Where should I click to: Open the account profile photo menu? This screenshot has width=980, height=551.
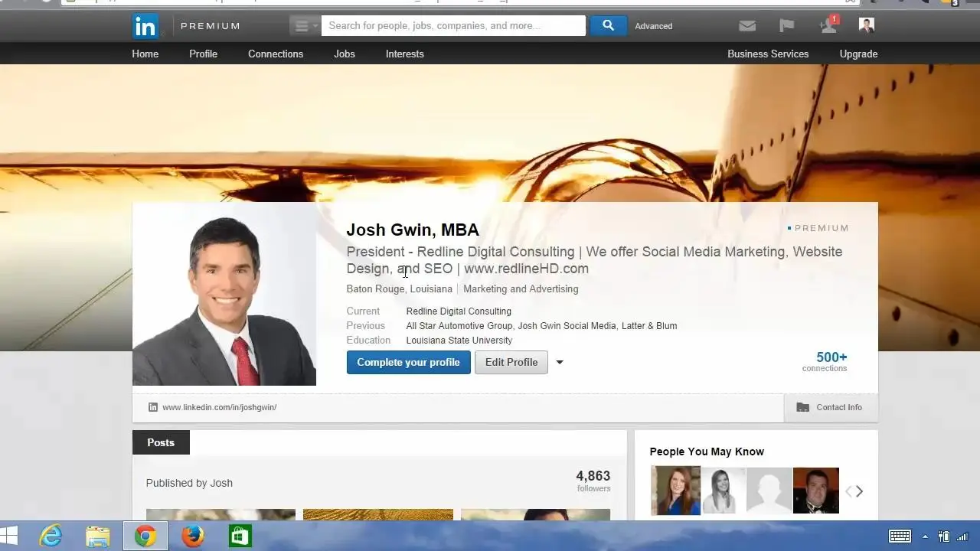pyautogui.click(x=867, y=25)
